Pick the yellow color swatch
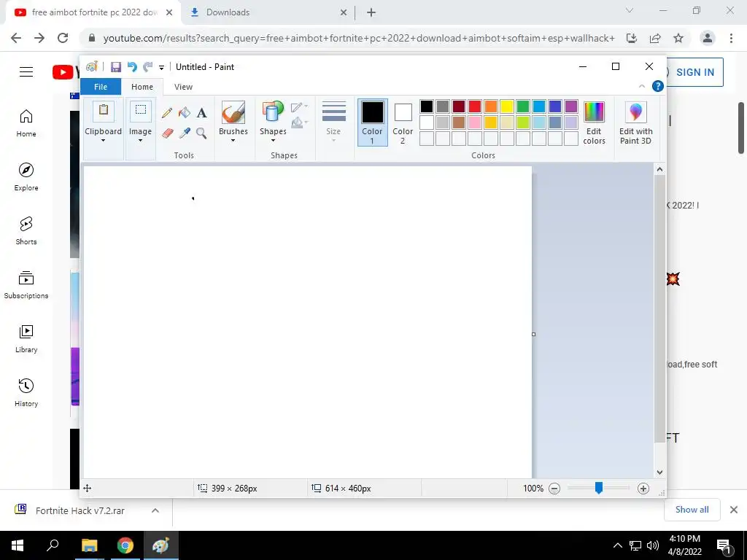This screenshot has height=560, width=747. tap(507, 106)
